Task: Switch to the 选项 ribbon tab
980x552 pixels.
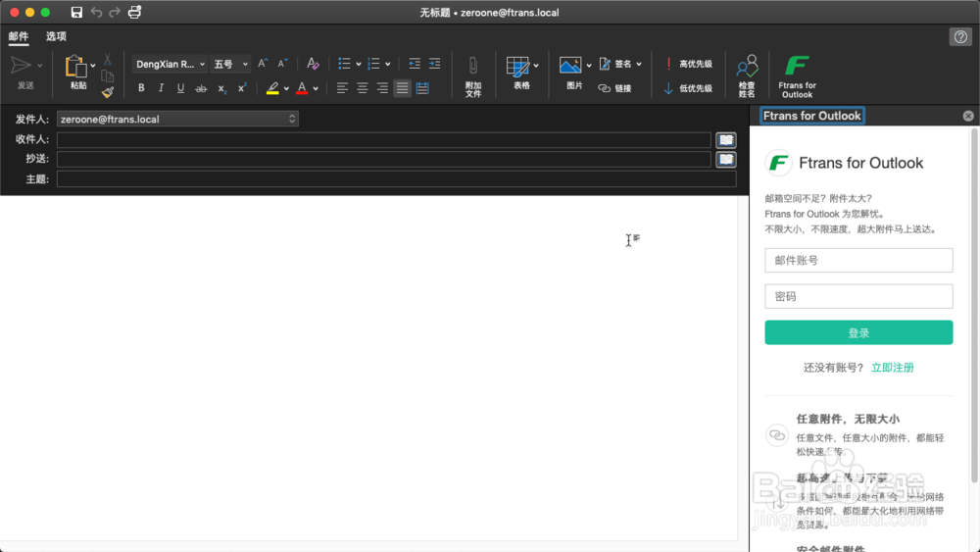Action: coord(56,37)
